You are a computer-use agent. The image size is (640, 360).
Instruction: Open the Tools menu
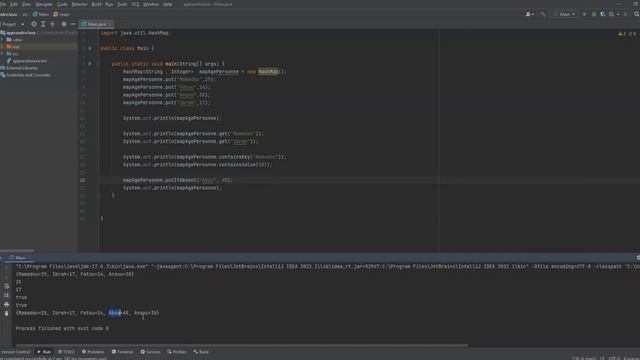122,4
